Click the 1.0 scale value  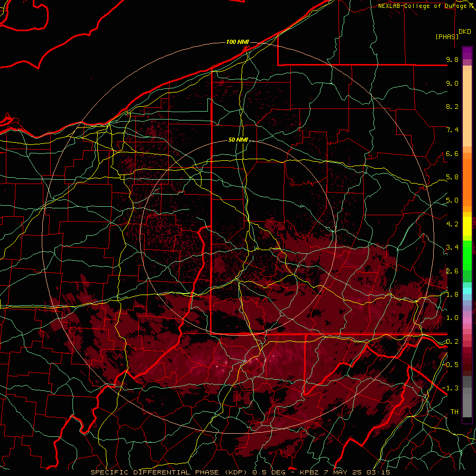point(452,318)
